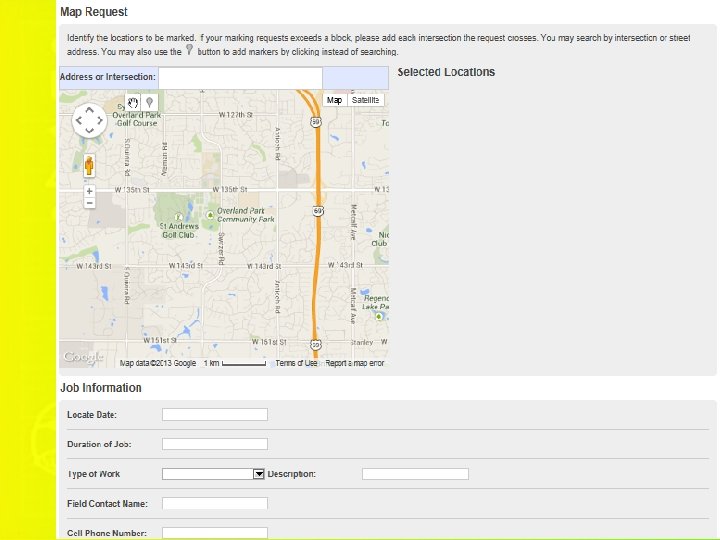The height and width of the screenshot is (540, 720).
Task: Click the St Andrews Golf Club marker
Action: [179, 217]
